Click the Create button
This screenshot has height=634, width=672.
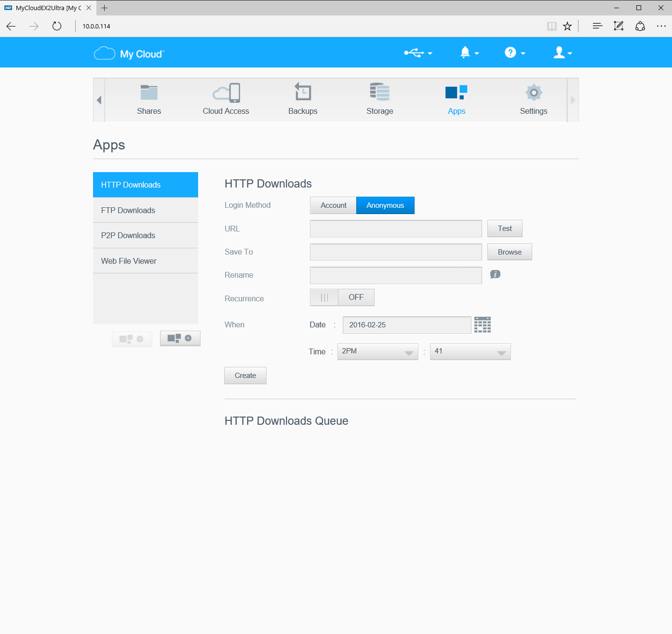pos(245,376)
